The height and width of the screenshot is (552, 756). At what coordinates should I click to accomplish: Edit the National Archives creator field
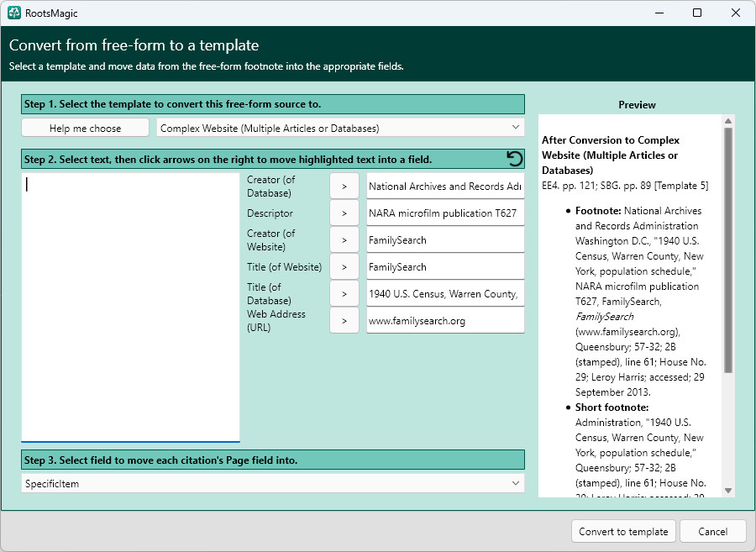pyautogui.click(x=445, y=186)
